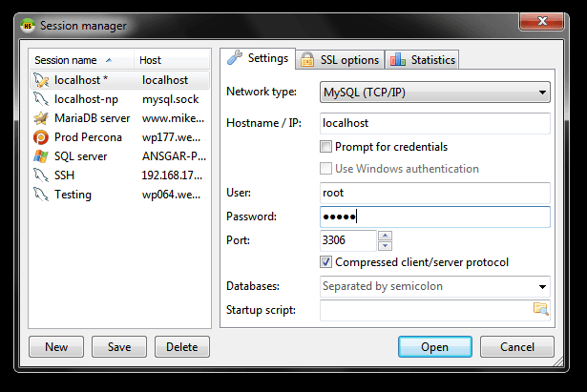
Task: Click the Delete session button
Action: (x=181, y=347)
